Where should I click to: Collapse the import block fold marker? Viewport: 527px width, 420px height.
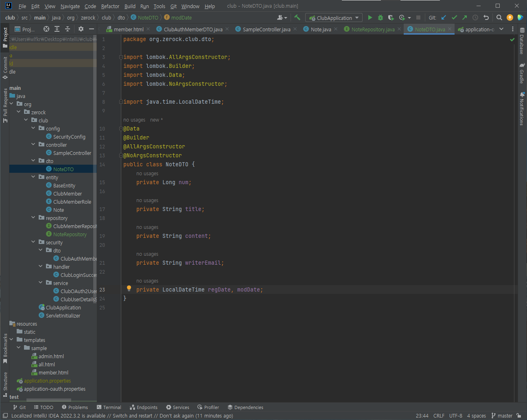(x=121, y=57)
